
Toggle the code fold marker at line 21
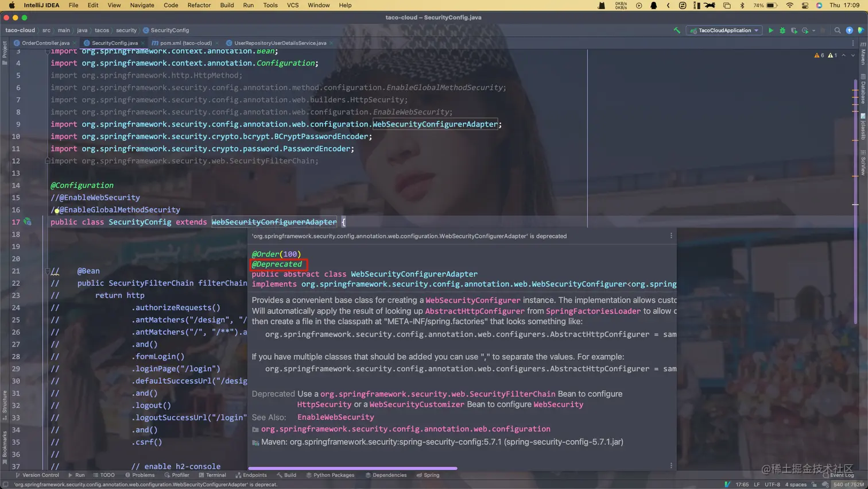click(x=48, y=271)
